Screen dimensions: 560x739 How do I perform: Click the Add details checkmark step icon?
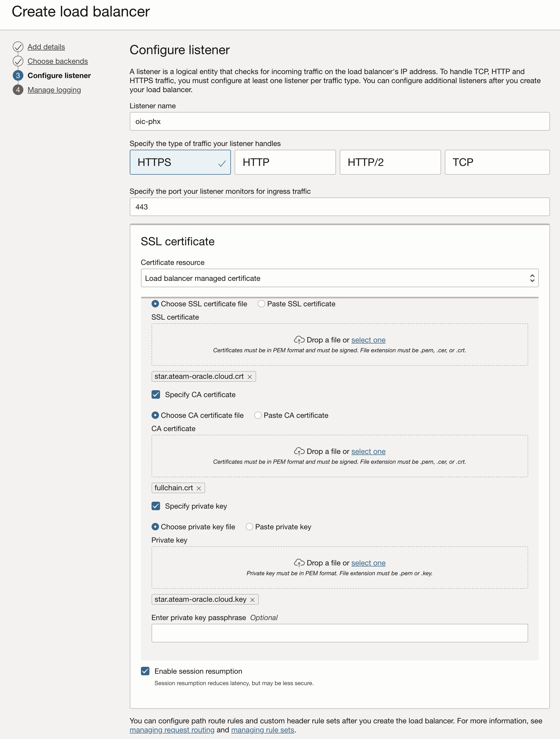point(18,47)
